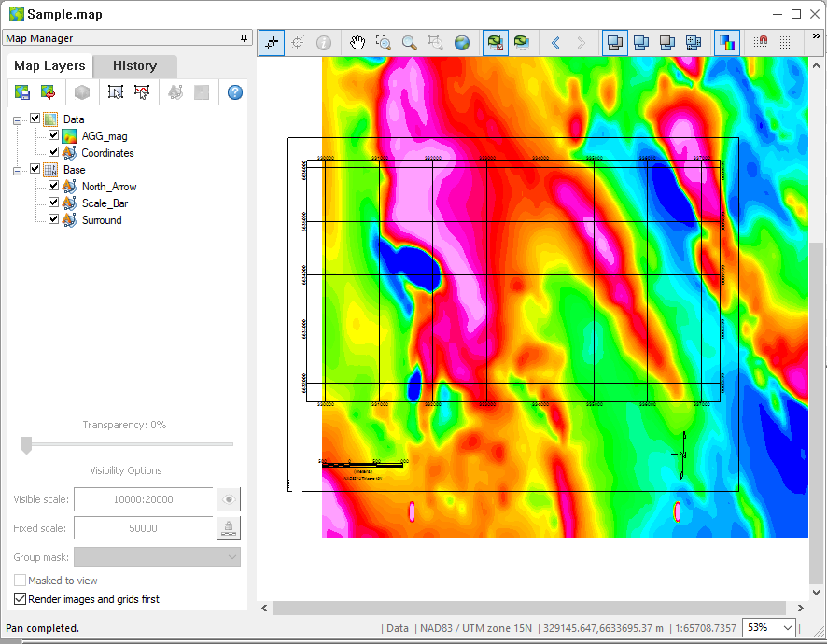Click the Transparency slider handle
The image size is (827, 644).
tap(26, 445)
